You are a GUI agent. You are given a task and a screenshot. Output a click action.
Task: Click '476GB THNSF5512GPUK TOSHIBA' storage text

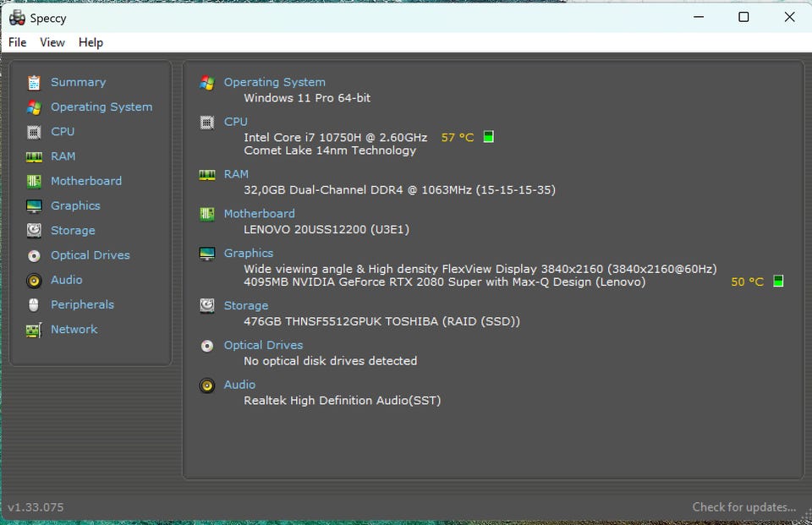(381, 321)
